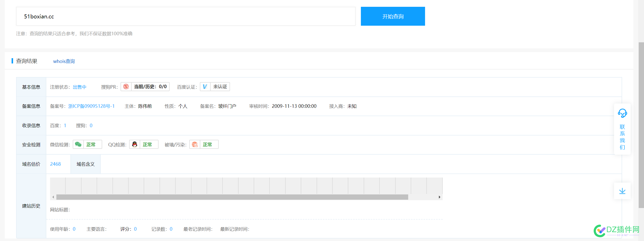Click the Sogou PR logo icon
This screenshot has width=644, height=241.
pyautogui.click(x=126, y=87)
